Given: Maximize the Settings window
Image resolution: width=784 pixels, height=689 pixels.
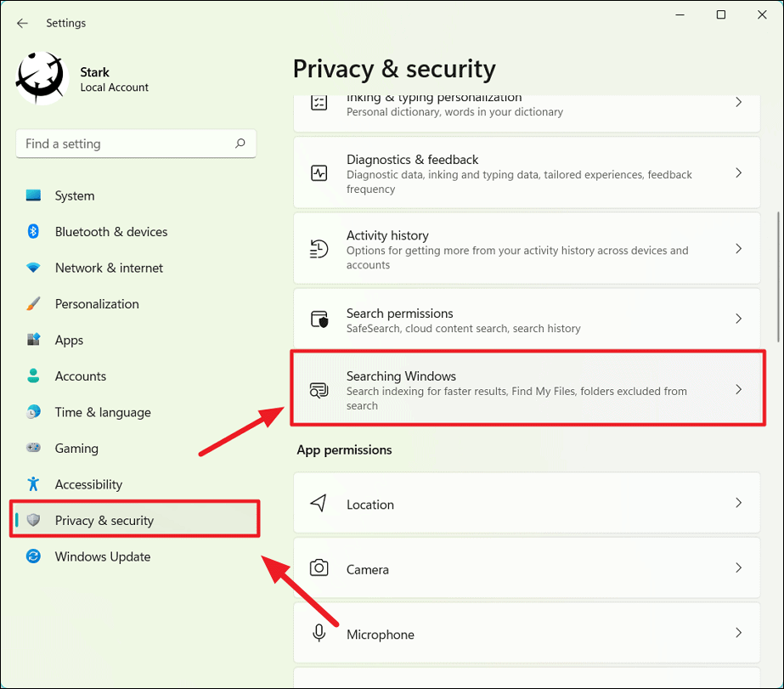Looking at the screenshot, I should 721,15.
